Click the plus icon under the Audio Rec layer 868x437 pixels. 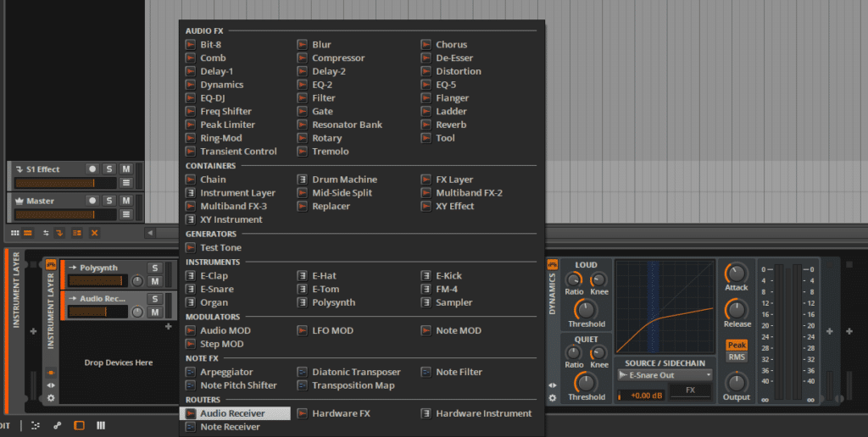pyautogui.click(x=169, y=327)
